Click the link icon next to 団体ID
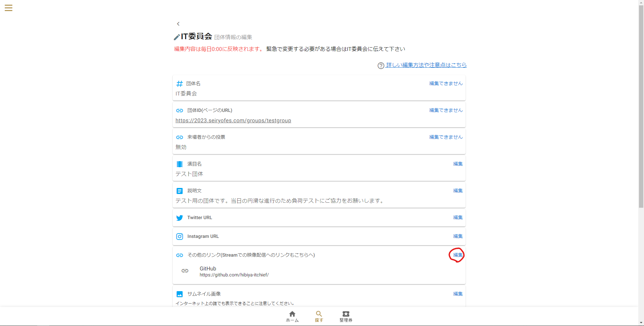 [x=179, y=111]
